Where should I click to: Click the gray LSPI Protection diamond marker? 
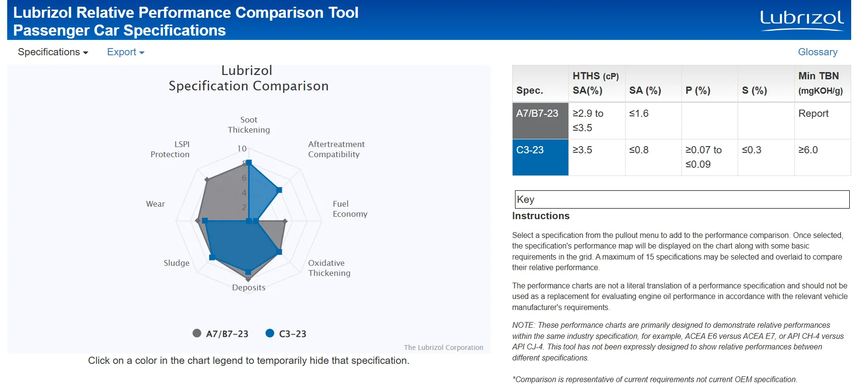tap(207, 180)
